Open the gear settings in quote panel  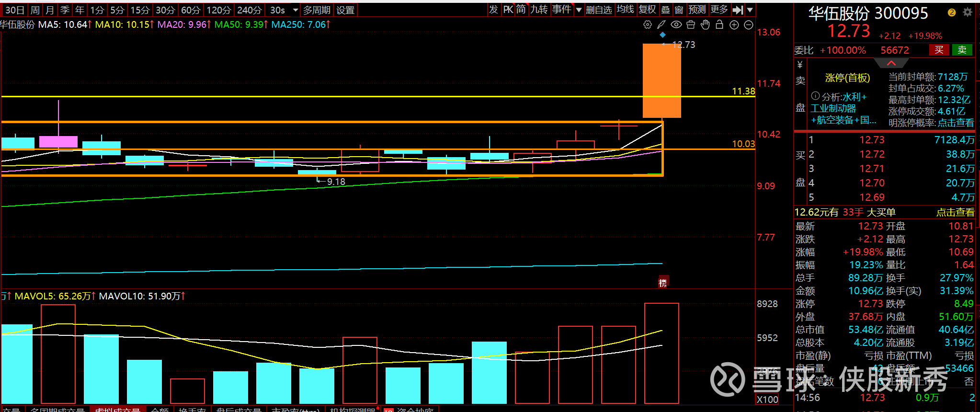pos(968,12)
